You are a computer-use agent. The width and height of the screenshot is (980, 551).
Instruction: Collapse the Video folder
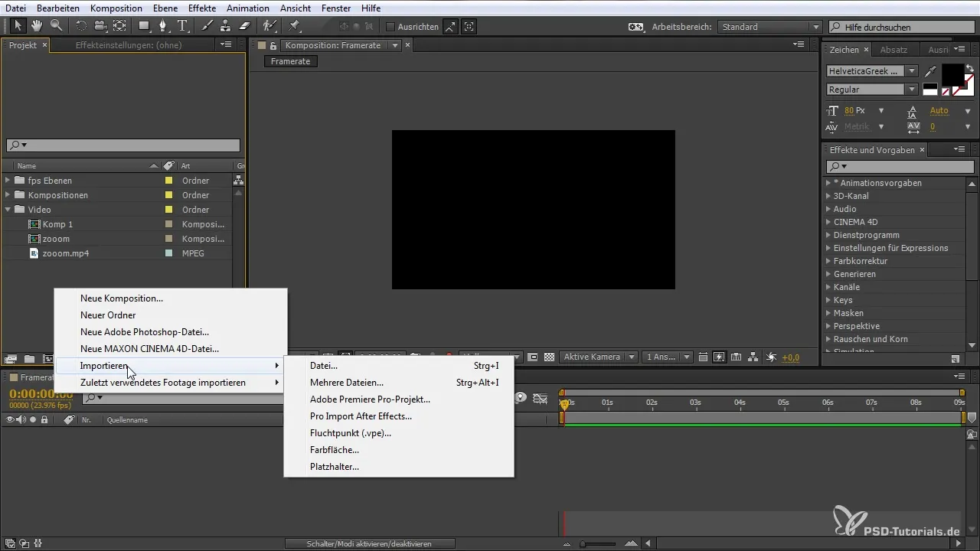click(x=8, y=210)
